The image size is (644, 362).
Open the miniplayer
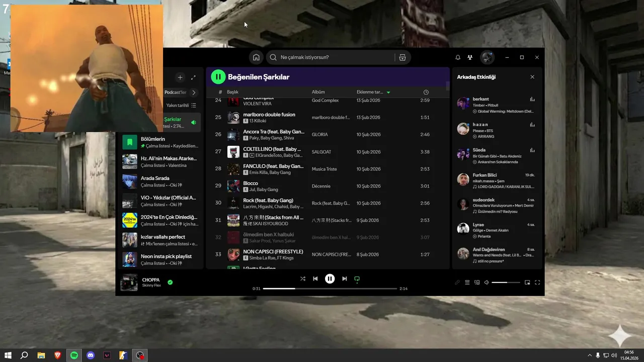(x=528, y=283)
